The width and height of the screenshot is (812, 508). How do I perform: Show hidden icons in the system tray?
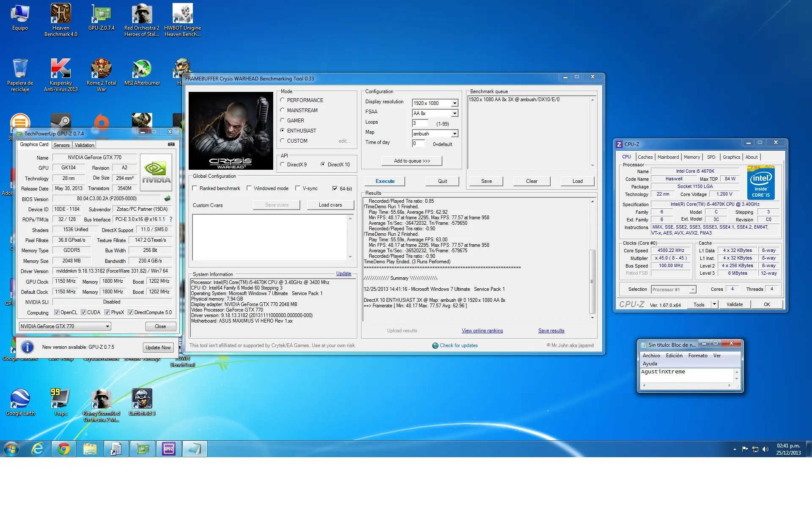(735, 449)
